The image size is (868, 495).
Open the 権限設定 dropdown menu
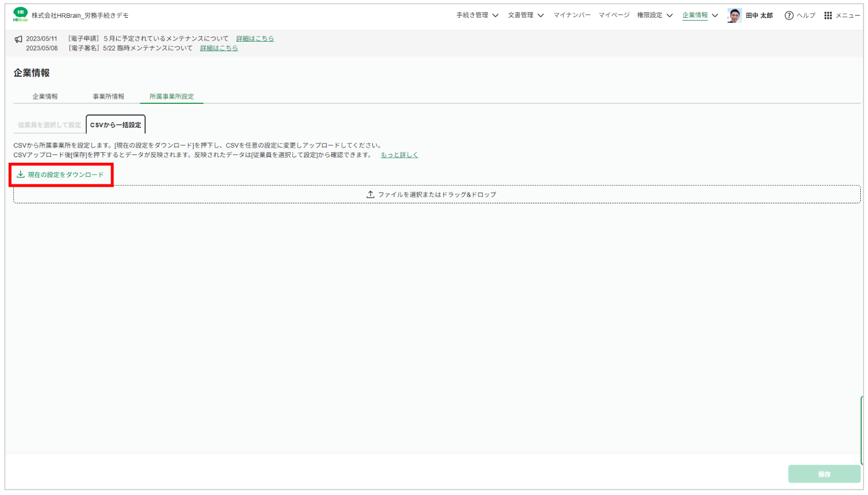(655, 16)
